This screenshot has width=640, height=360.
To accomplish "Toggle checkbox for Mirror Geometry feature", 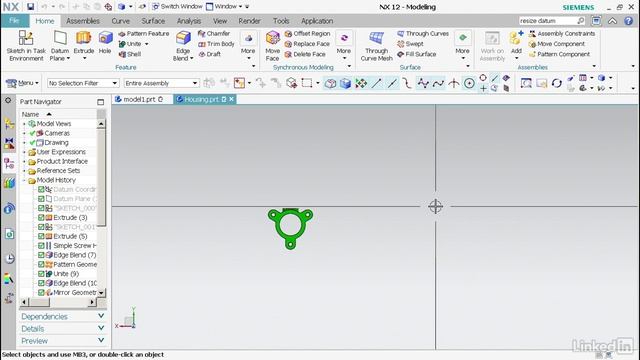I will 41,293.
